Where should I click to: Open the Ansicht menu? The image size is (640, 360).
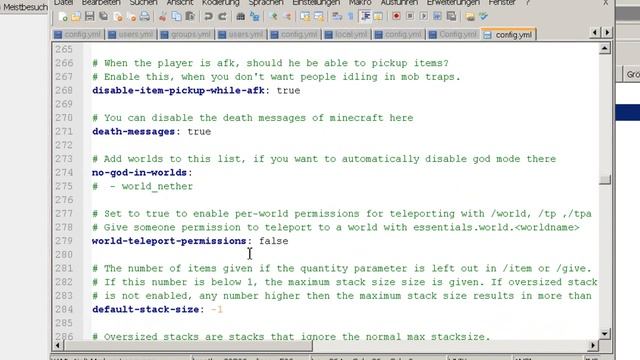(180, 2)
